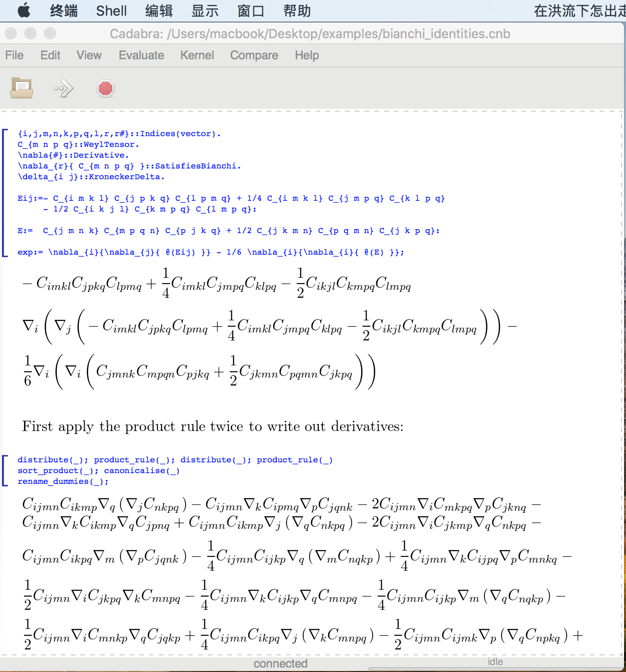Open the View menu
This screenshot has height=672, width=626.
click(x=89, y=55)
